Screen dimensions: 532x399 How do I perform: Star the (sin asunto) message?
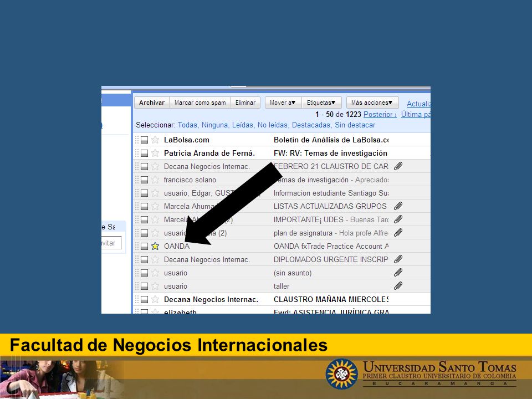(x=155, y=273)
